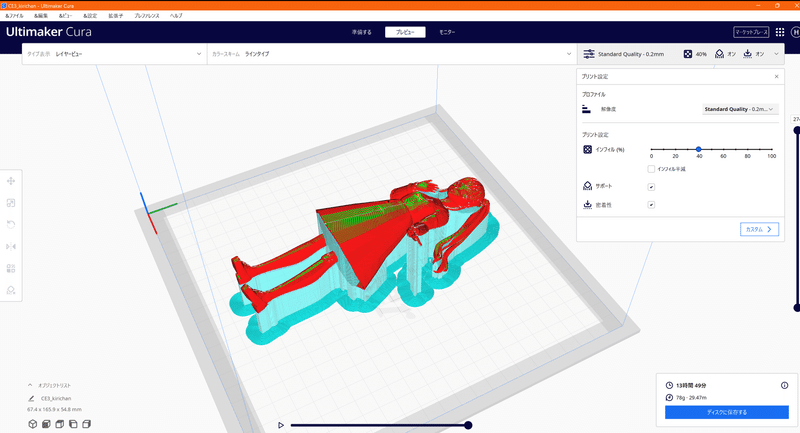
Task: Select the Scale tool in left toolbar
Action: (x=11, y=203)
